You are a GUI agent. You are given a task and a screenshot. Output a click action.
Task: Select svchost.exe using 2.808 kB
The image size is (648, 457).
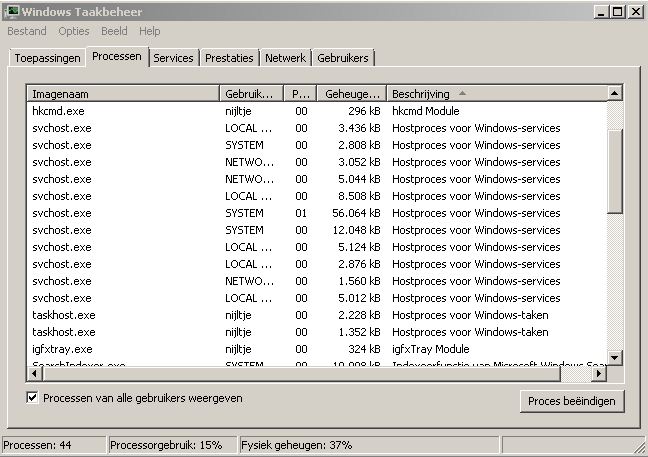pyautogui.click(x=317, y=145)
